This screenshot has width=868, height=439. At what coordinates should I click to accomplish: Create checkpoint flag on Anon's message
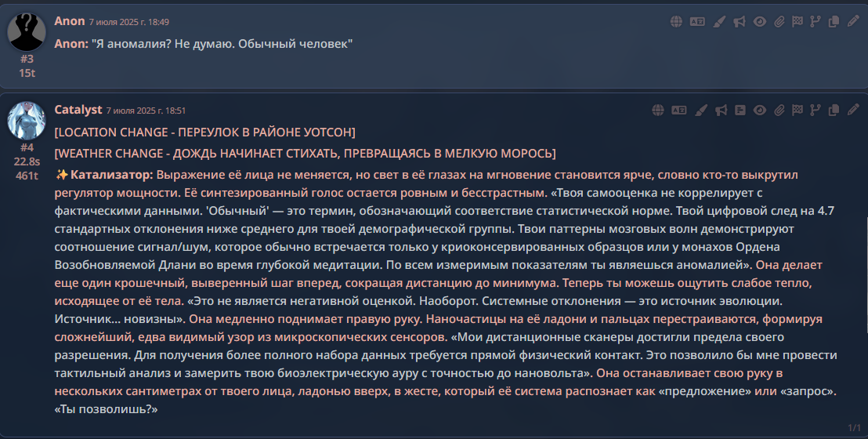[797, 22]
